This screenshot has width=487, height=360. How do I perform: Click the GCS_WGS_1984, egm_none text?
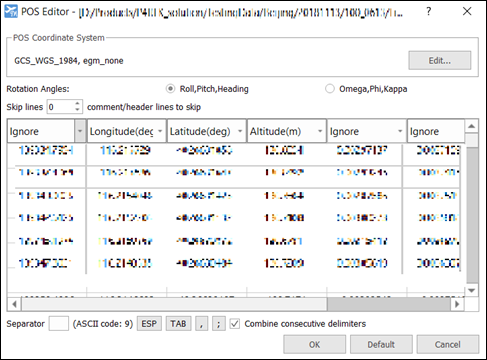pyautogui.click(x=69, y=61)
